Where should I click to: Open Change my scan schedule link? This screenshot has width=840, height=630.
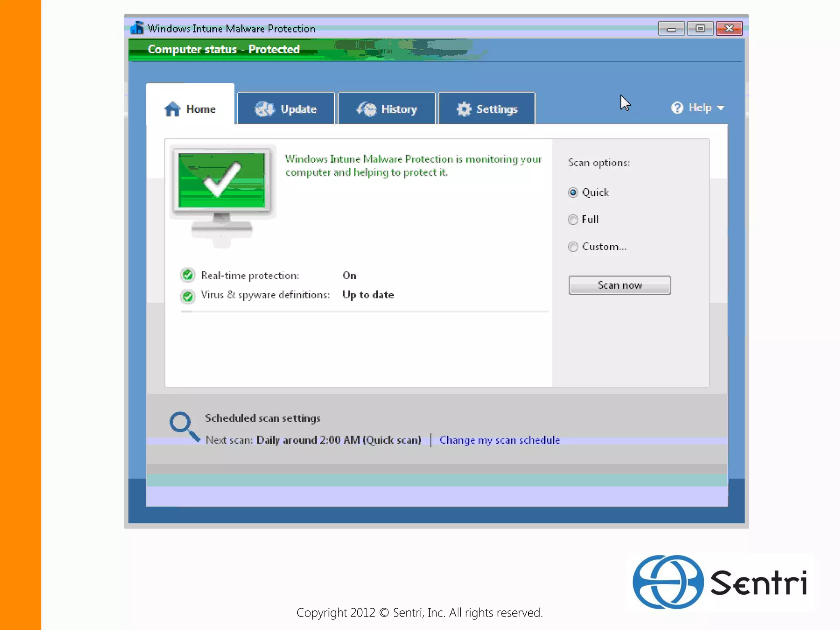click(499, 440)
